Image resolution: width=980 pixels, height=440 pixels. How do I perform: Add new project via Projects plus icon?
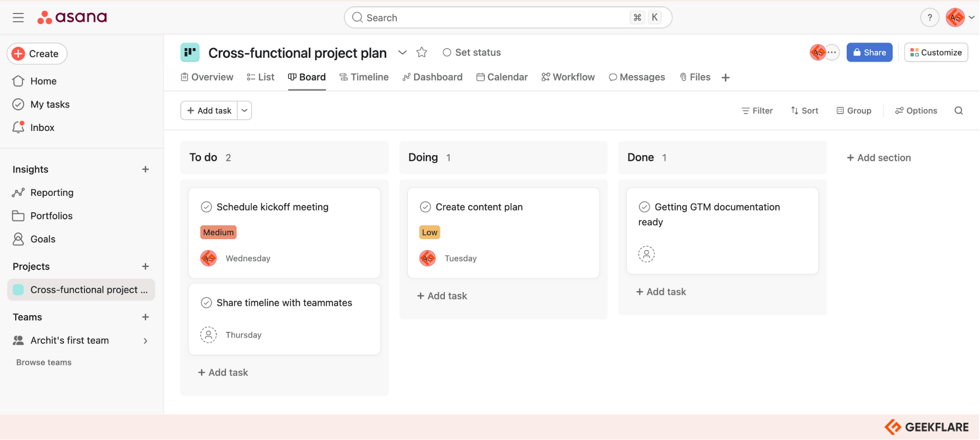(146, 266)
